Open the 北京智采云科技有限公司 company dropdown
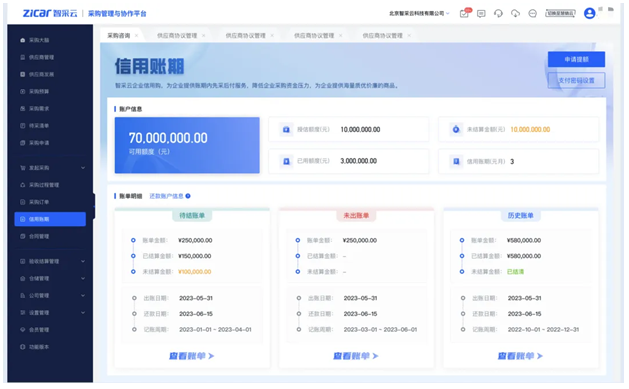This screenshot has height=389, width=629. tap(419, 13)
